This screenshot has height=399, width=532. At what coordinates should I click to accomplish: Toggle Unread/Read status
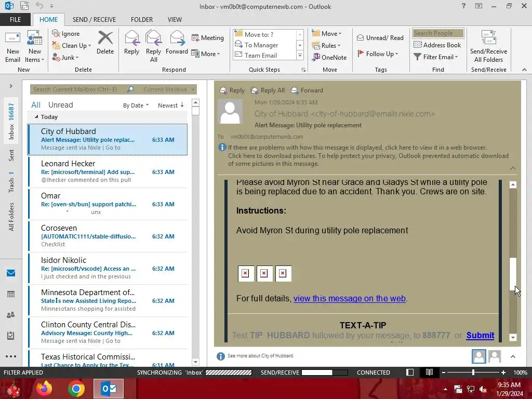[380, 37]
